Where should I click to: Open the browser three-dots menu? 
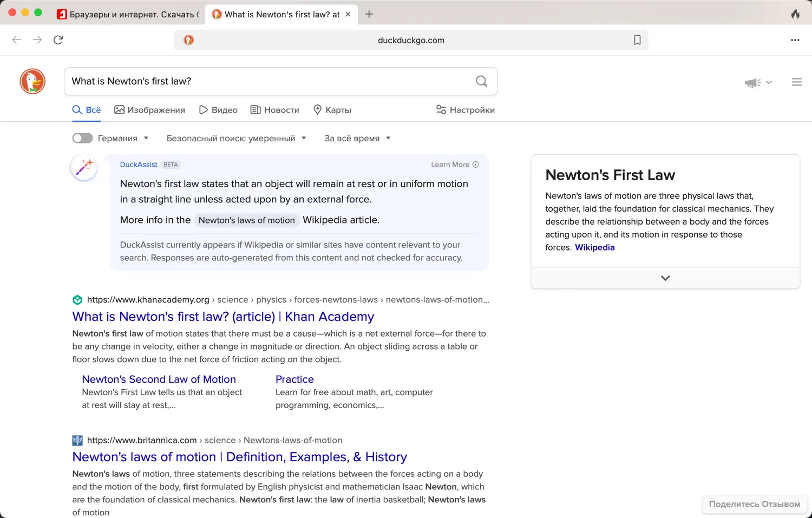click(795, 40)
